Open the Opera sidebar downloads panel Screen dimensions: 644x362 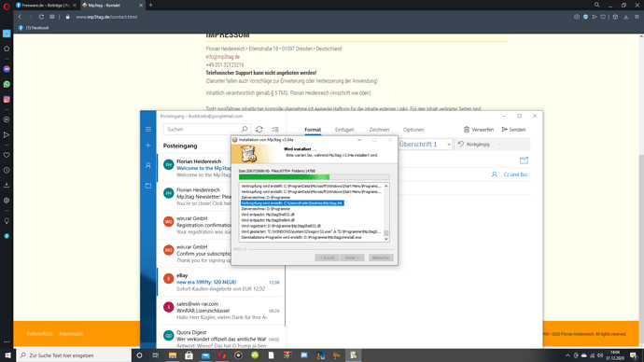[7, 185]
